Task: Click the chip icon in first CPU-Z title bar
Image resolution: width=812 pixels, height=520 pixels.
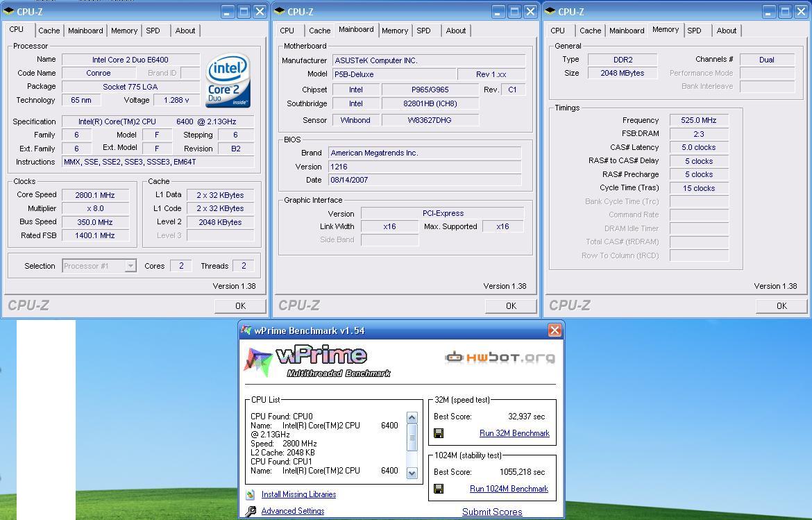Action: (x=9, y=11)
